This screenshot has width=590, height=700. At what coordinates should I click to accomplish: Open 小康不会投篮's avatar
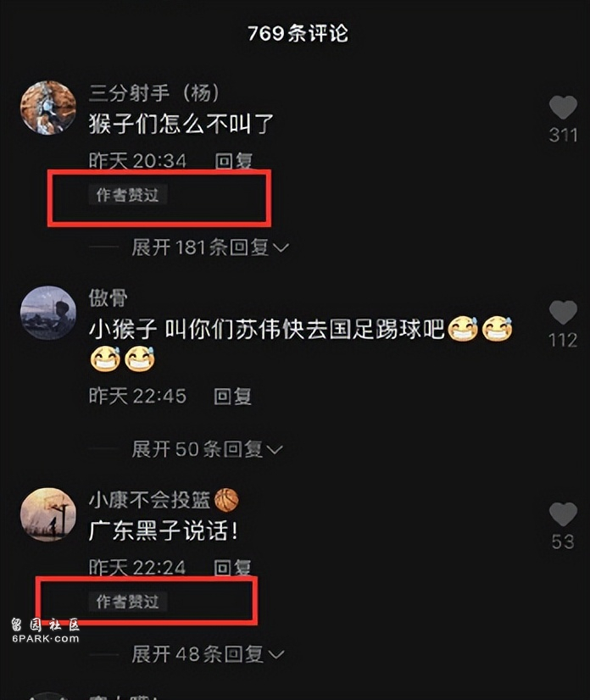[x=48, y=514]
